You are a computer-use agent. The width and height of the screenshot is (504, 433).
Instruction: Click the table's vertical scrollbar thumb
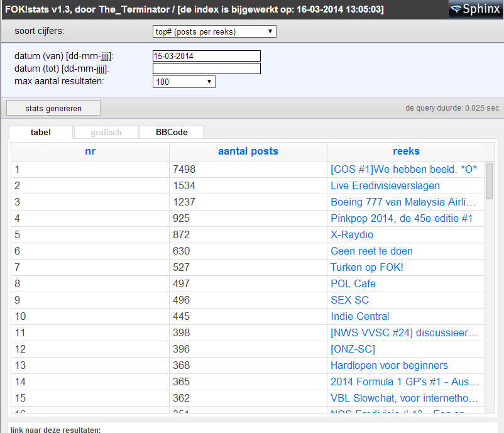[490, 181]
